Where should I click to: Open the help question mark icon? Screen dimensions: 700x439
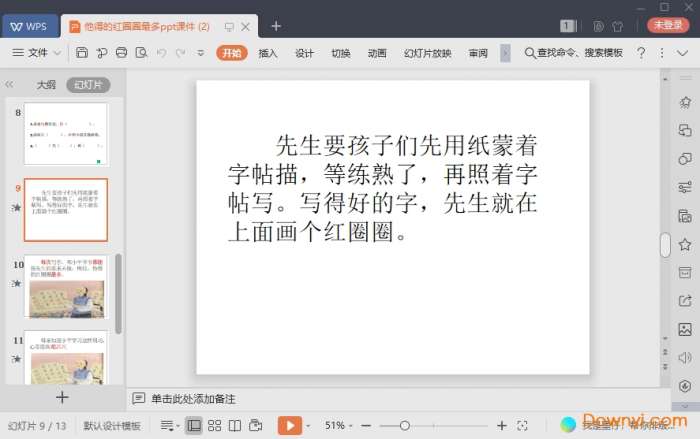pos(641,53)
